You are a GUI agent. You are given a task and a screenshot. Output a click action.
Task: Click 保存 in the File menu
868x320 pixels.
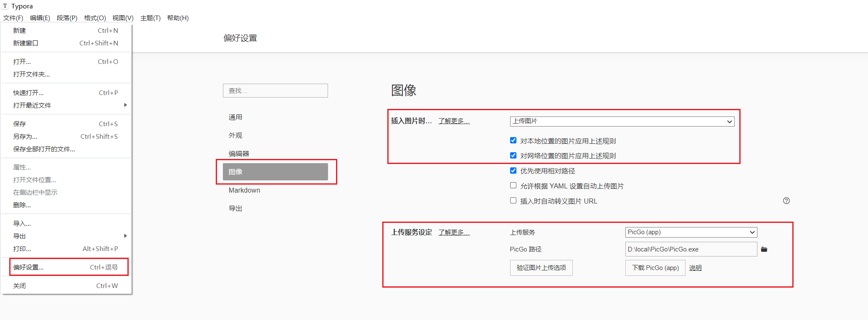pos(66,124)
